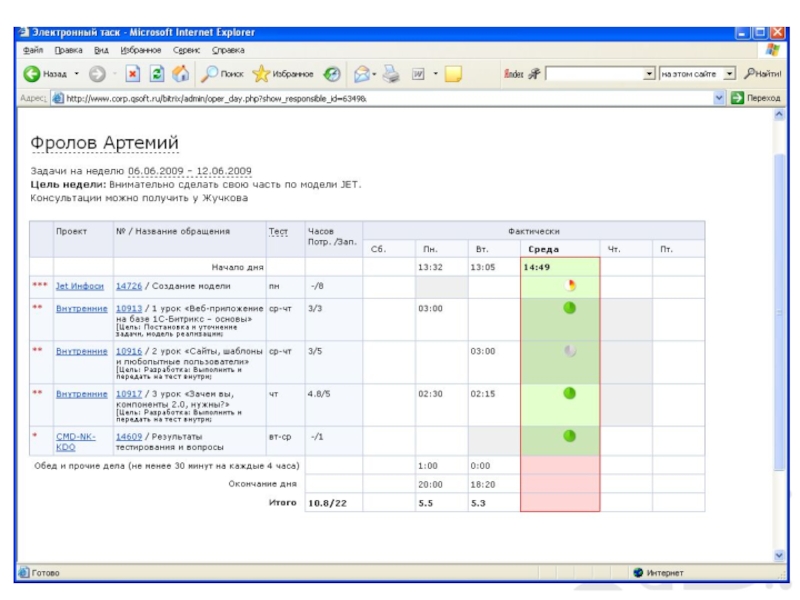Open the Сервис menu
This screenshot has height=600, width=800.
point(186,49)
